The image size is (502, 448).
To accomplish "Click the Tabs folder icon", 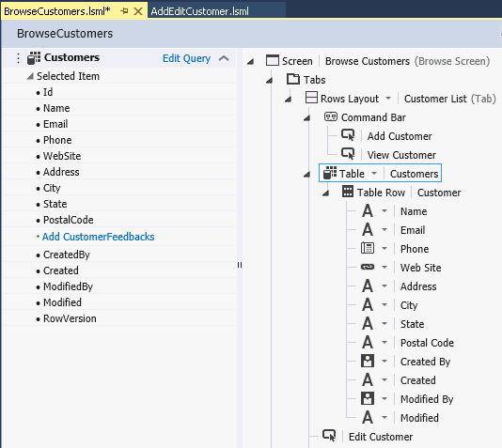I will 293,79.
